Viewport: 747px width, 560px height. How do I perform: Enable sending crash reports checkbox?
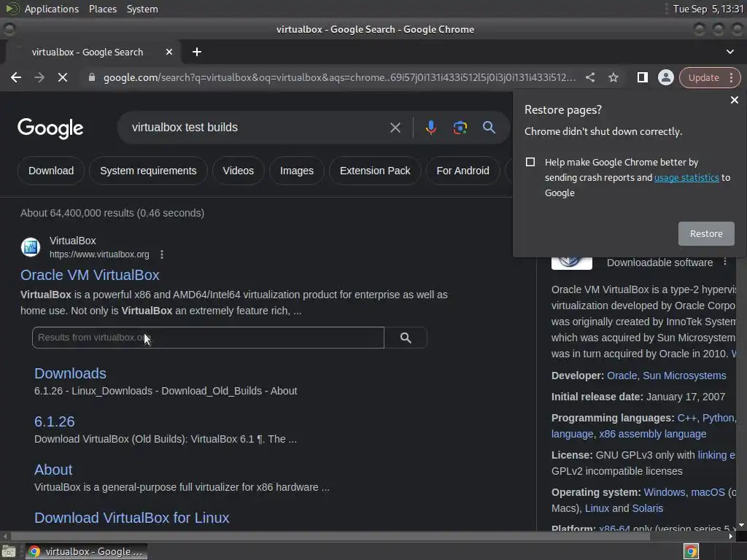pyautogui.click(x=530, y=162)
